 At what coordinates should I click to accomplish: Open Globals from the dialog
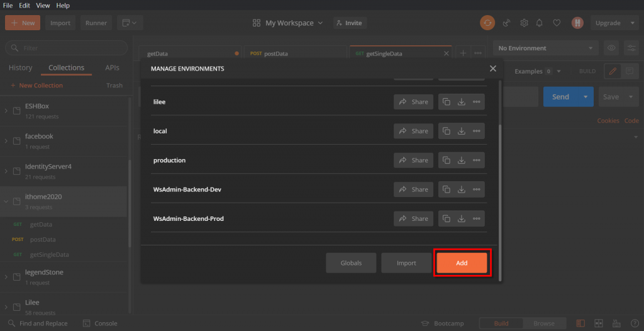click(x=351, y=263)
